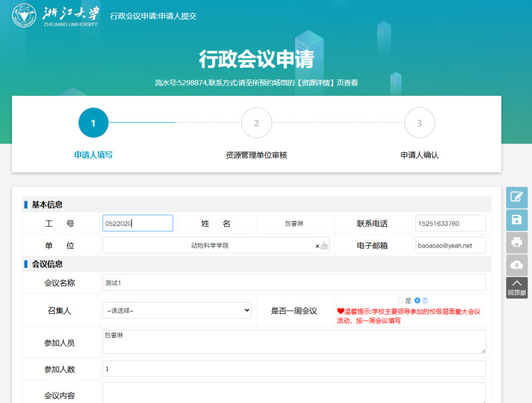The image size is (532, 403).
Task: Go to step 3 申请人确认
Action: pyautogui.click(x=419, y=123)
